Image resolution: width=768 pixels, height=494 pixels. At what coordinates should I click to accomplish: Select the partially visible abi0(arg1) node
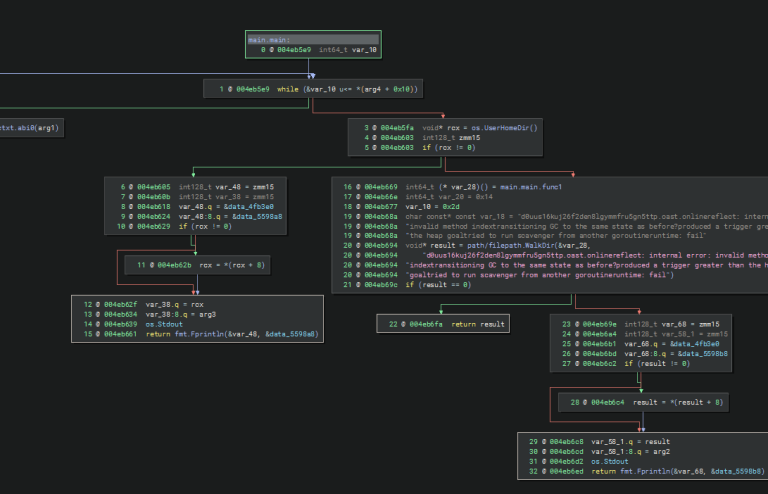(x=30, y=128)
